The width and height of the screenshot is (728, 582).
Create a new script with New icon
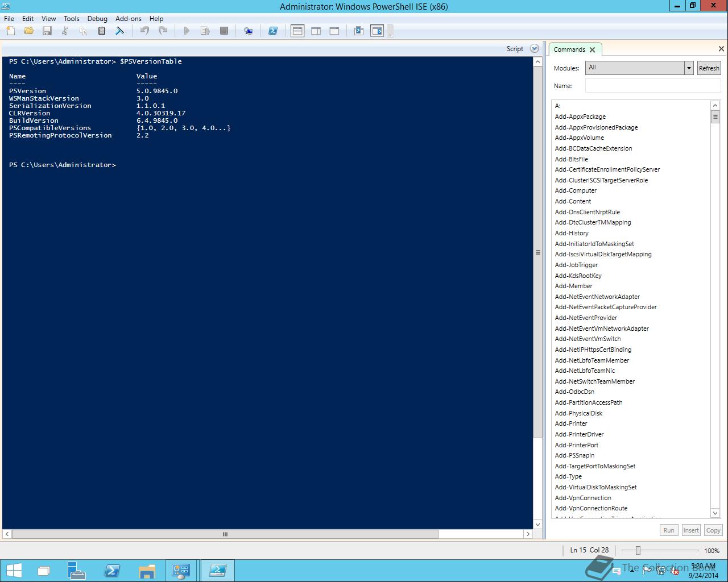[11, 31]
